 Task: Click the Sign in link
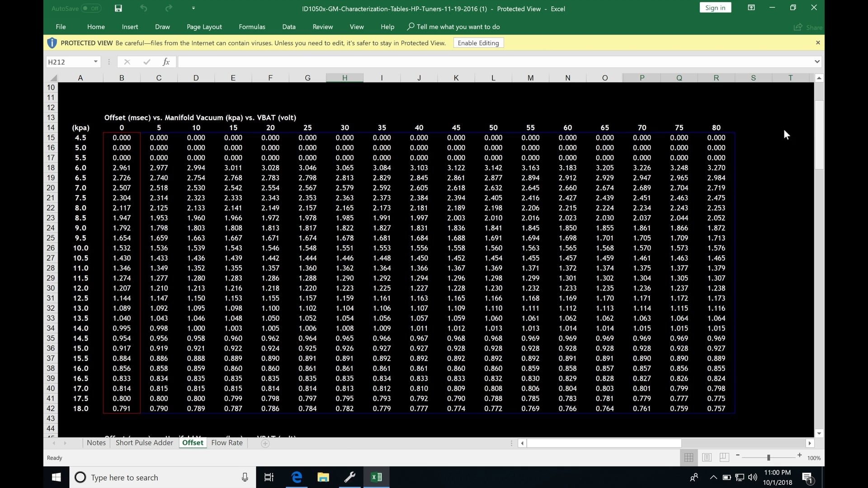[715, 7]
